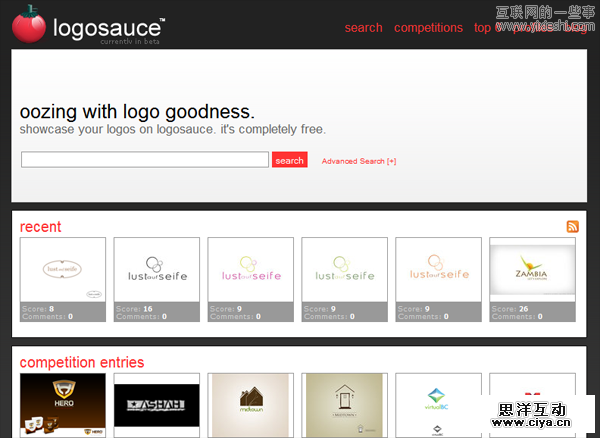
Task: Click the red search button
Action: coord(290,160)
